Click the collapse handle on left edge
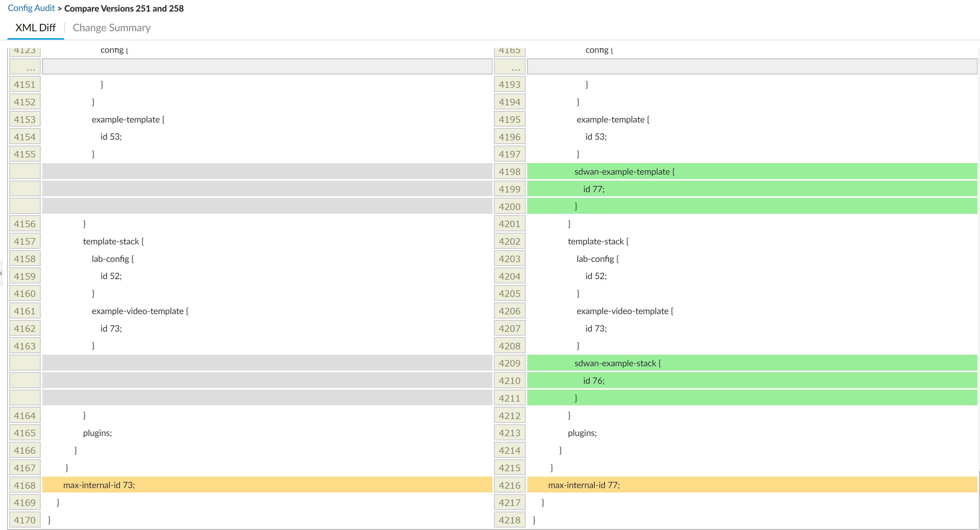Image resolution: width=980 pixels, height=530 pixels. (x=1, y=273)
